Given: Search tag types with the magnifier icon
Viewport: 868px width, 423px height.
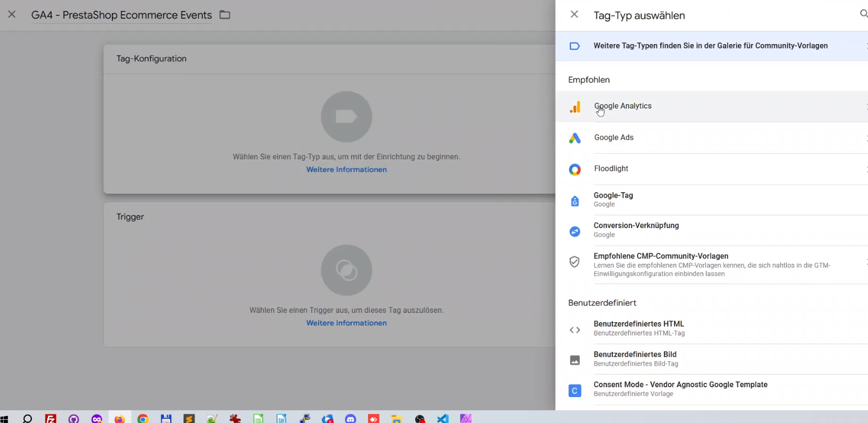Looking at the screenshot, I should coord(864,14).
